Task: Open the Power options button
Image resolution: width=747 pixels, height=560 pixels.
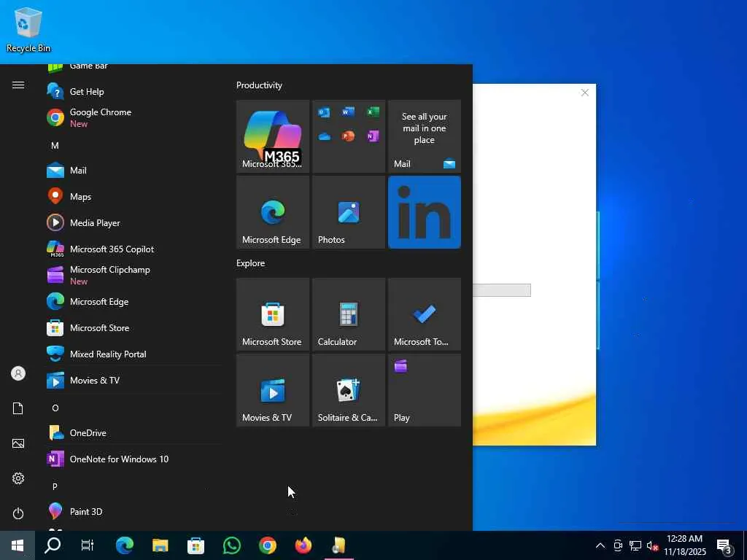Action: [x=18, y=513]
